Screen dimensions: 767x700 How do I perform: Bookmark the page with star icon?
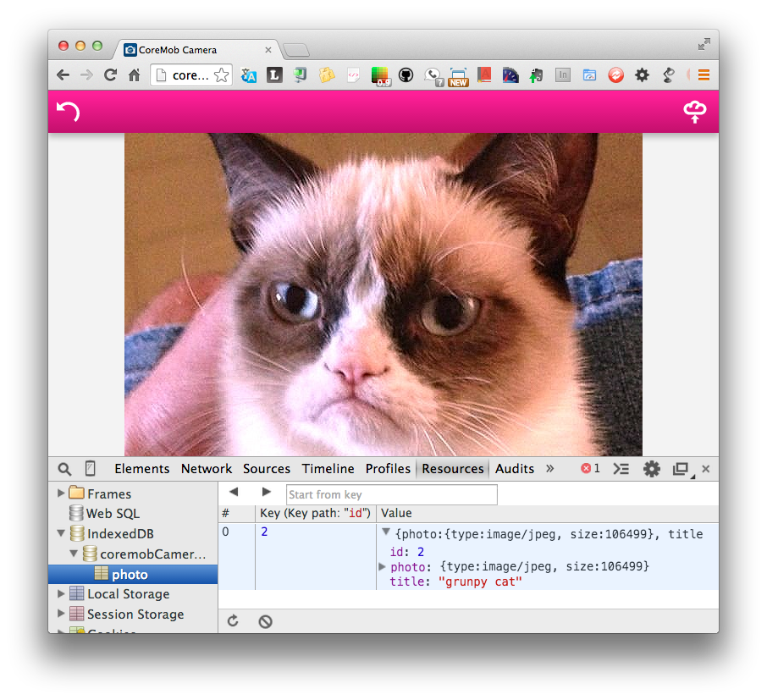[221, 75]
